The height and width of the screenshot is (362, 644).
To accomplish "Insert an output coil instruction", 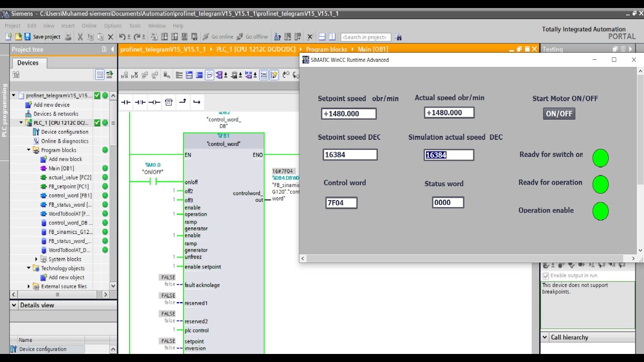I will point(154,102).
